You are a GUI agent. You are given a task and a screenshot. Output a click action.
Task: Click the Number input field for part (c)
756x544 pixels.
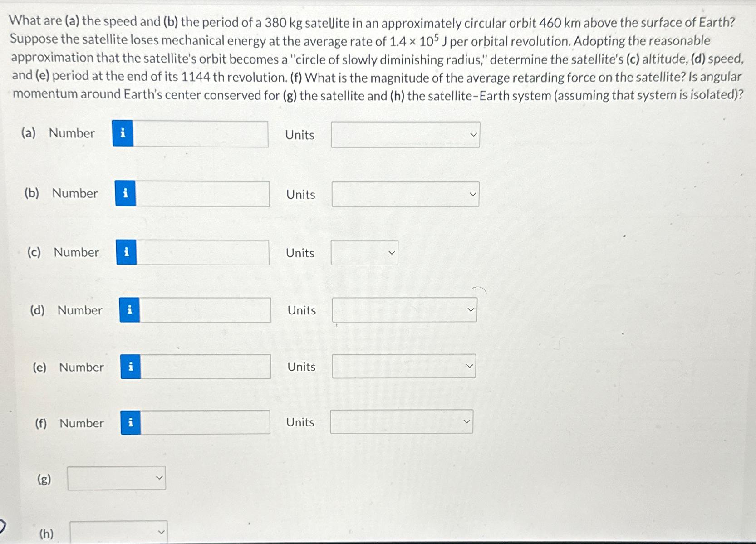point(204,253)
